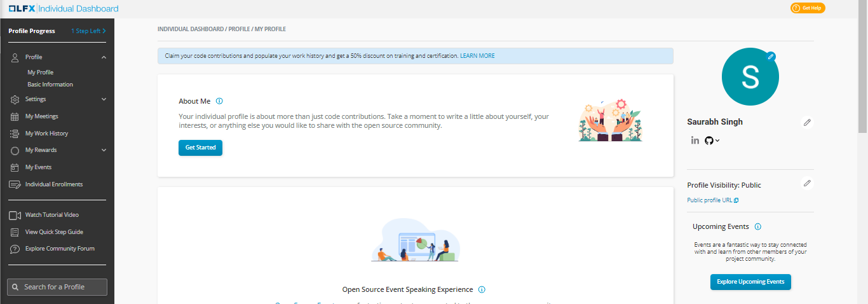The width and height of the screenshot is (868, 304).
Task: Collapse the Profile sidebar section
Action: click(104, 57)
